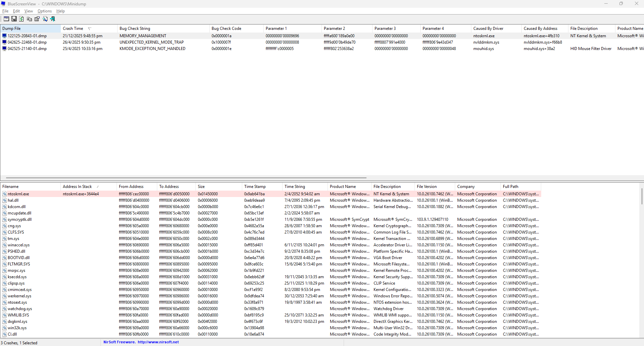
Task: Select the win32k.sys driver row
Action: click(270, 328)
